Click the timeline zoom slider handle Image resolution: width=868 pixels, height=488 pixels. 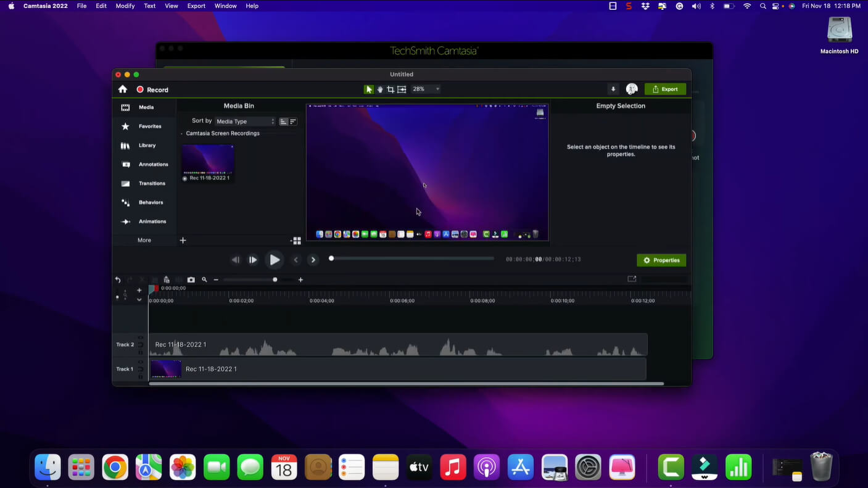pyautogui.click(x=275, y=279)
